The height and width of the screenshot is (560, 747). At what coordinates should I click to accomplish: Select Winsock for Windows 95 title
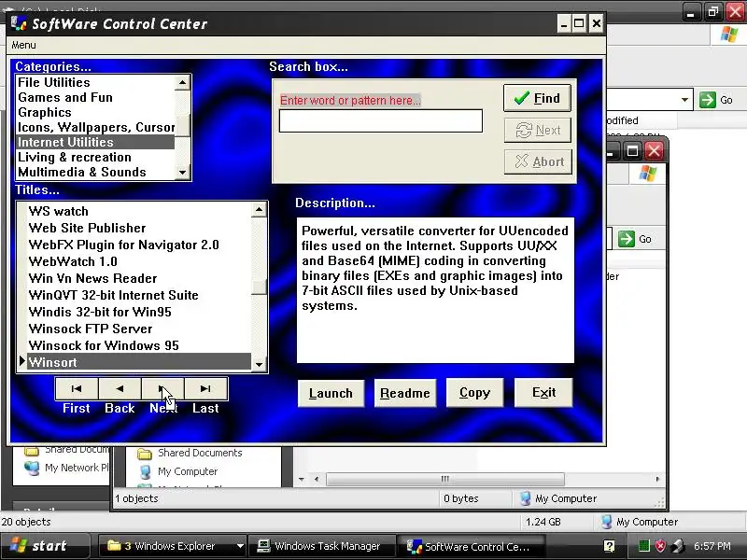point(138,345)
